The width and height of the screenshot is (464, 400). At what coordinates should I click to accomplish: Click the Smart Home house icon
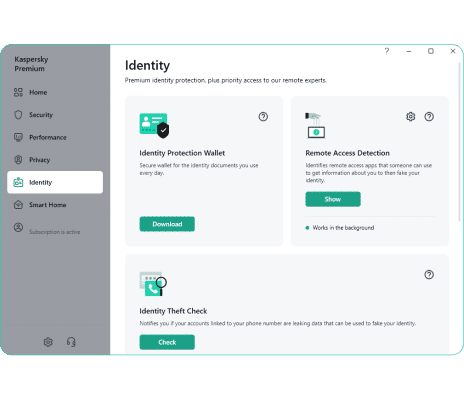click(x=18, y=205)
